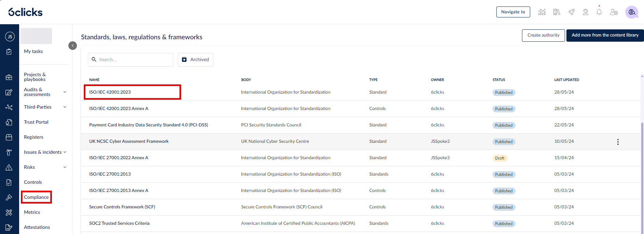Viewport: 644px width, 234px height.
Task: Click the Controls document-check icon
Action: pyautogui.click(x=9, y=182)
